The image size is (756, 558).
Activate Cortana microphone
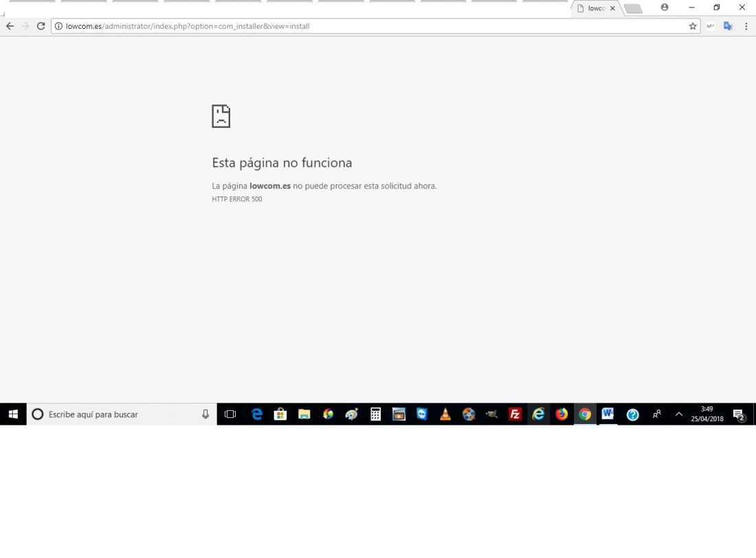pyautogui.click(x=205, y=414)
